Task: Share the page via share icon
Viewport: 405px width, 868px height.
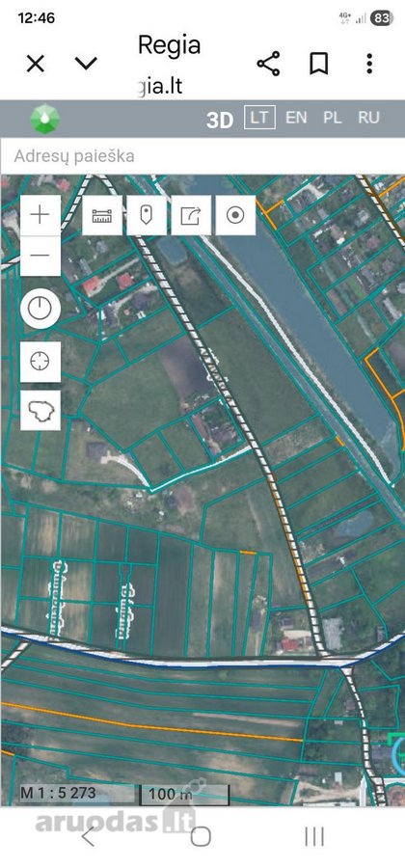Action: click(268, 64)
